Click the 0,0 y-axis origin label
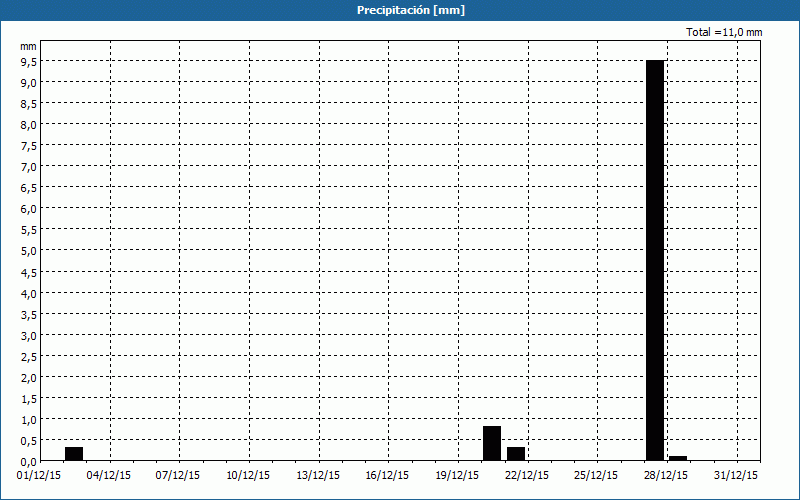The image size is (800, 500). point(29,462)
